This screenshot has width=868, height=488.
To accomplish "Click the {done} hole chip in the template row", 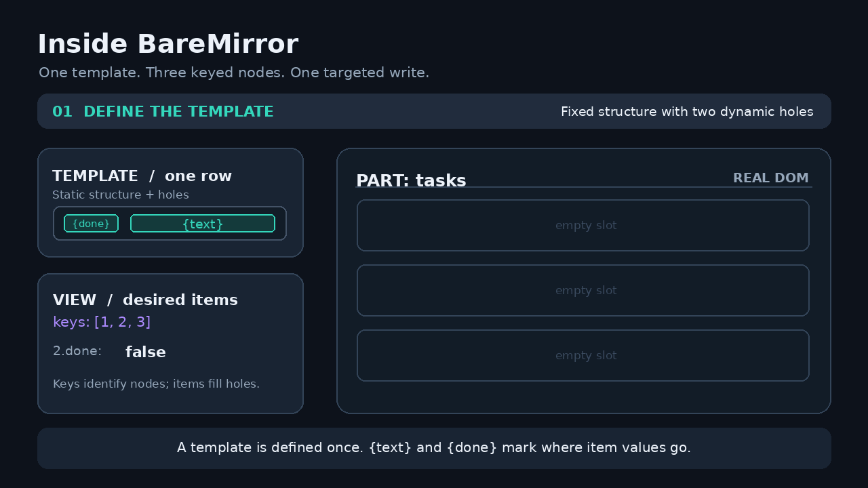I will click(92, 224).
